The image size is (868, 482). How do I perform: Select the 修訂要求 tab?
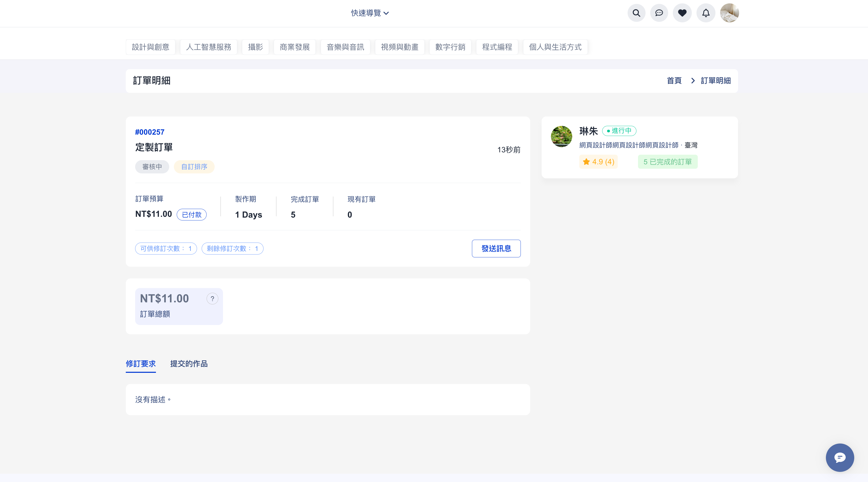(x=141, y=364)
